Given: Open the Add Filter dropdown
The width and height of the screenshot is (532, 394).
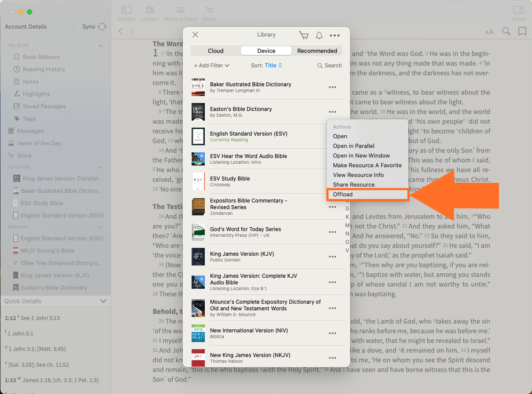Looking at the screenshot, I should pos(212,66).
